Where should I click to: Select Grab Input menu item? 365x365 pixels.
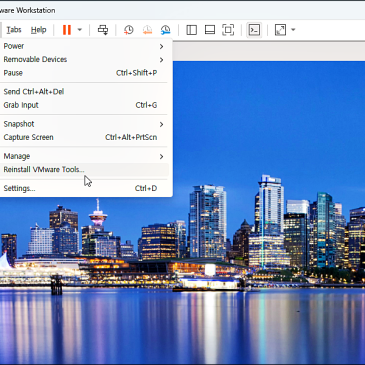(x=84, y=105)
